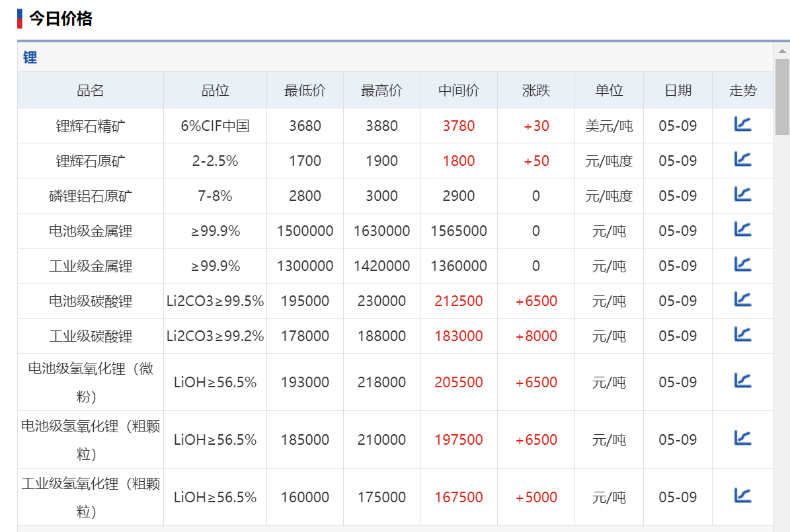Image resolution: width=790 pixels, height=532 pixels.
Task: Click the 212500 middle price value
Action: point(458,301)
